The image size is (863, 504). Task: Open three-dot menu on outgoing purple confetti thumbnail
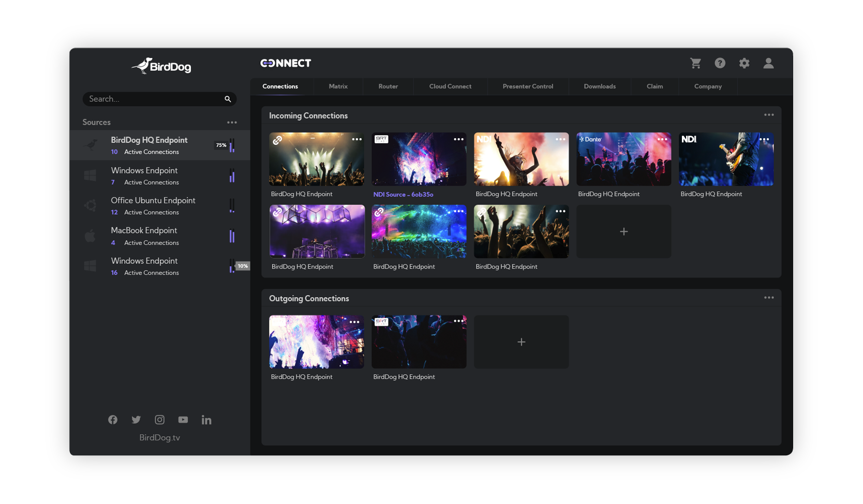[354, 322]
